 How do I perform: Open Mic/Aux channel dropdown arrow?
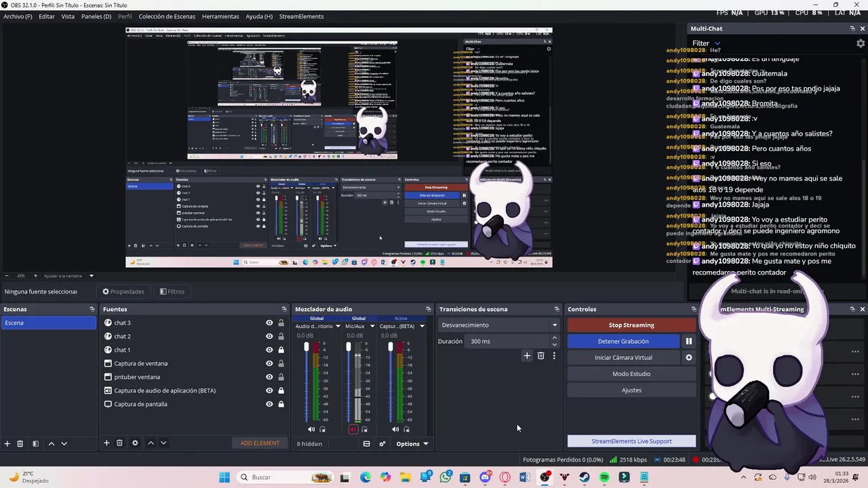click(372, 326)
